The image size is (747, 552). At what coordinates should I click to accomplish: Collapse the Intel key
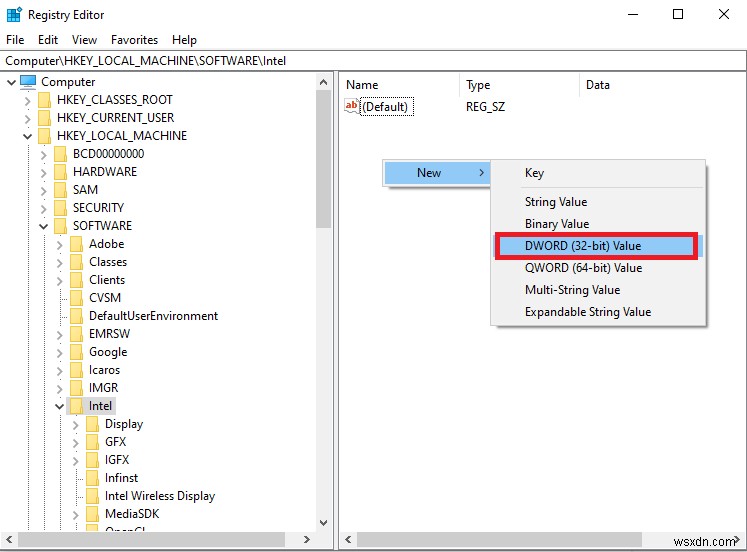click(x=60, y=407)
